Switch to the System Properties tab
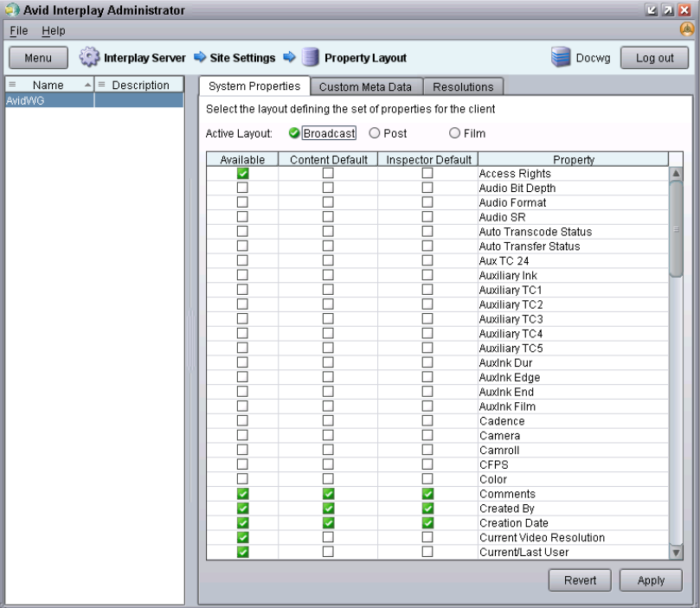 pyautogui.click(x=254, y=86)
